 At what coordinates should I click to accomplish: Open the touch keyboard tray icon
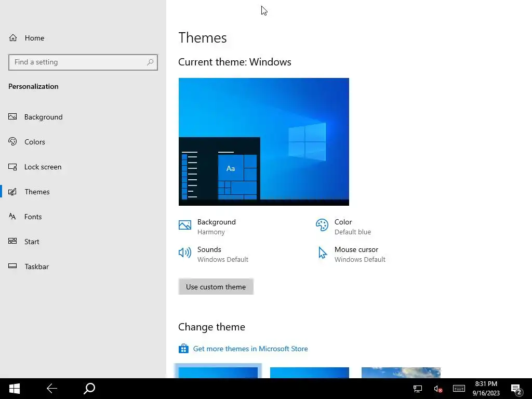click(x=459, y=389)
